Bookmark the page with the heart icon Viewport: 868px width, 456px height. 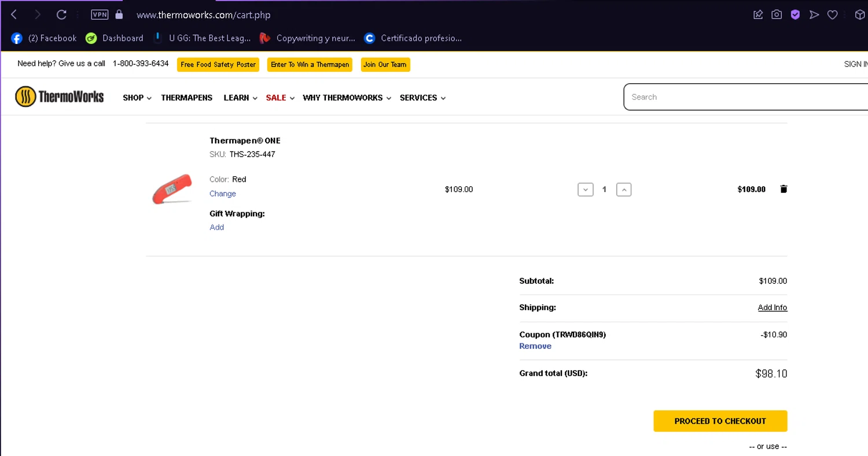[x=832, y=14]
